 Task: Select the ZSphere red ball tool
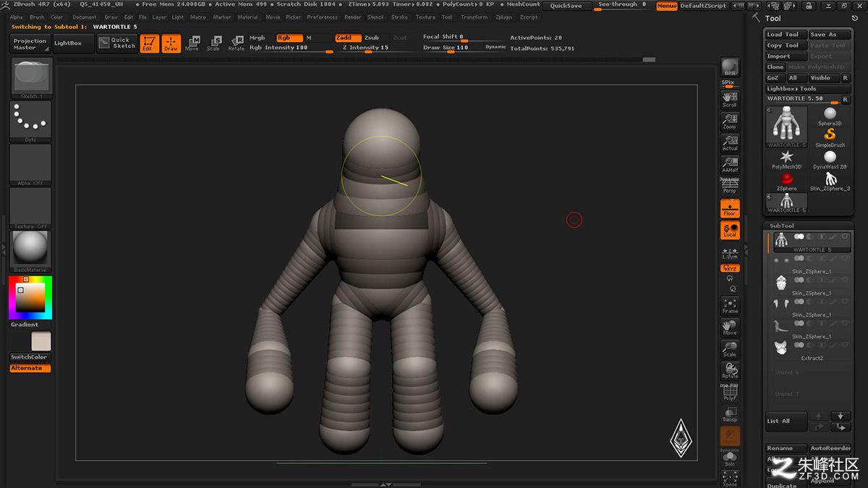click(786, 182)
